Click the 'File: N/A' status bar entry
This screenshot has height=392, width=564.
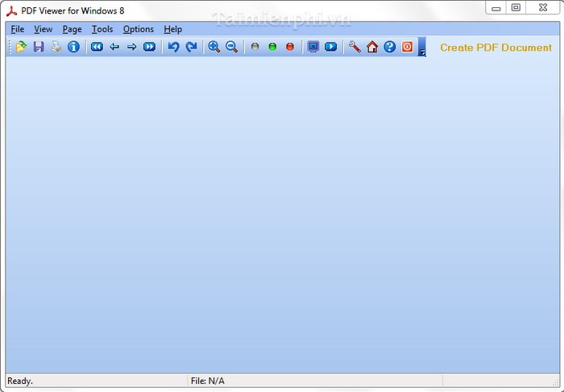point(208,381)
